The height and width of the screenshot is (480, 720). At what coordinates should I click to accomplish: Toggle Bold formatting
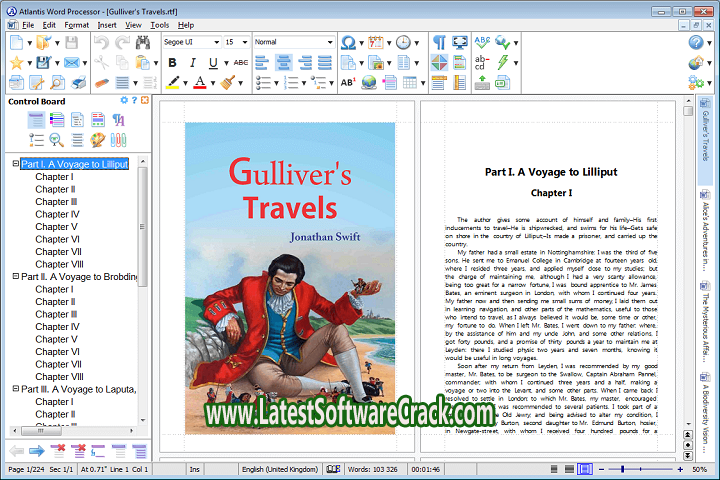click(173, 62)
